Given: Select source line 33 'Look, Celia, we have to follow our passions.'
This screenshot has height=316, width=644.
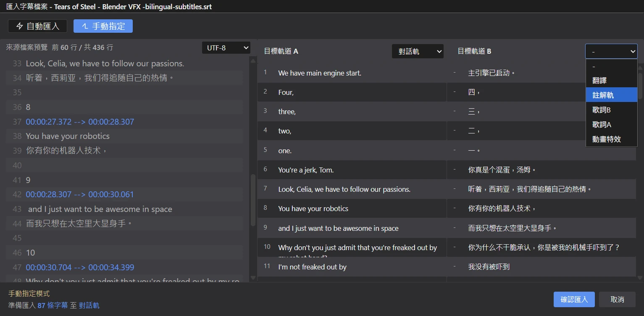Looking at the screenshot, I should pyautogui.click(x=124, y=64).
